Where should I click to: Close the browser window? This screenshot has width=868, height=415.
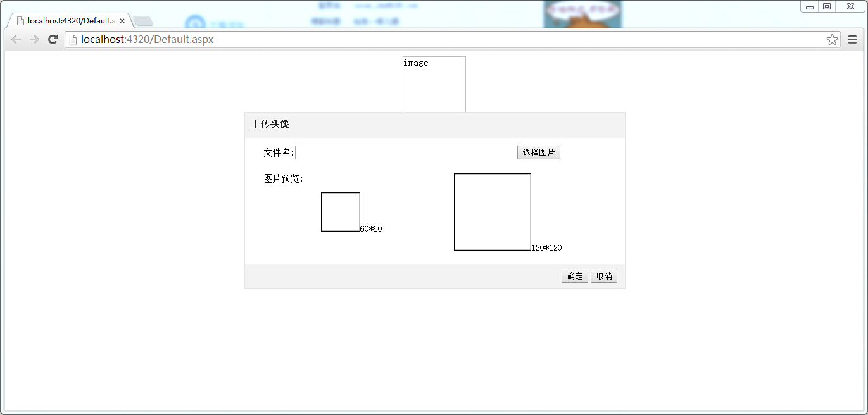tap(850, 6)
